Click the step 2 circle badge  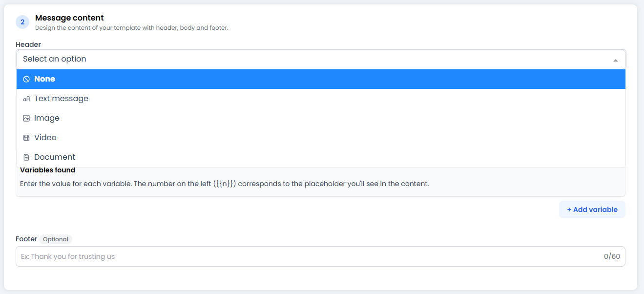(x=22, y=22)
